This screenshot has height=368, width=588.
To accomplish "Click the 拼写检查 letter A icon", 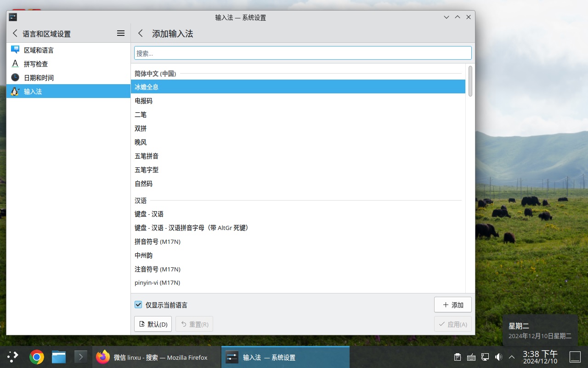I will (x=15, y=63).
